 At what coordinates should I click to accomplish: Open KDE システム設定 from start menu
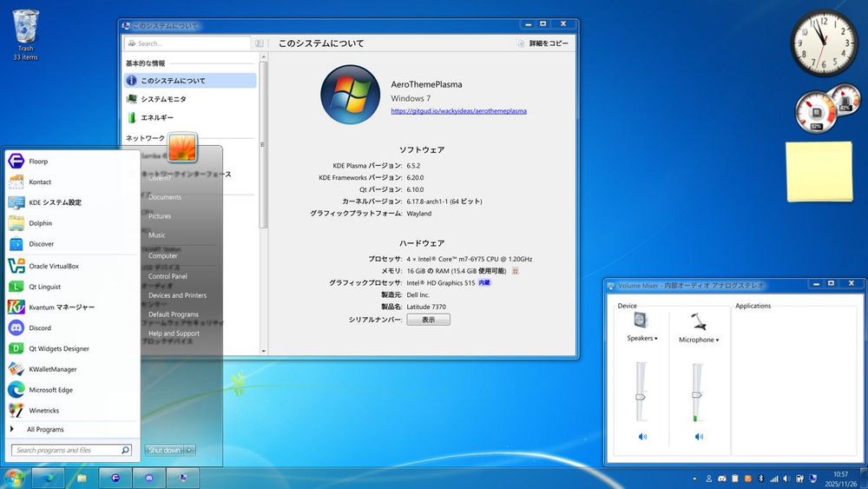pyautogui.click(x=72, y=202)
